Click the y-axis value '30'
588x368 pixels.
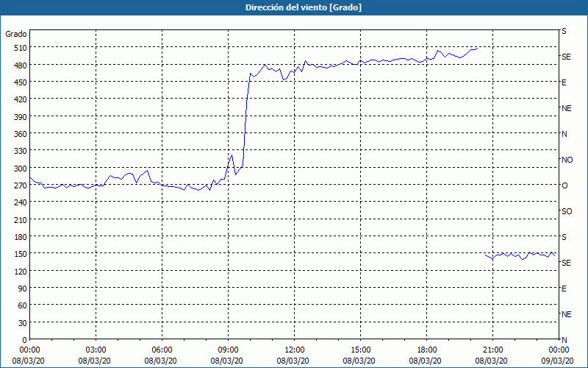[23, 323]
